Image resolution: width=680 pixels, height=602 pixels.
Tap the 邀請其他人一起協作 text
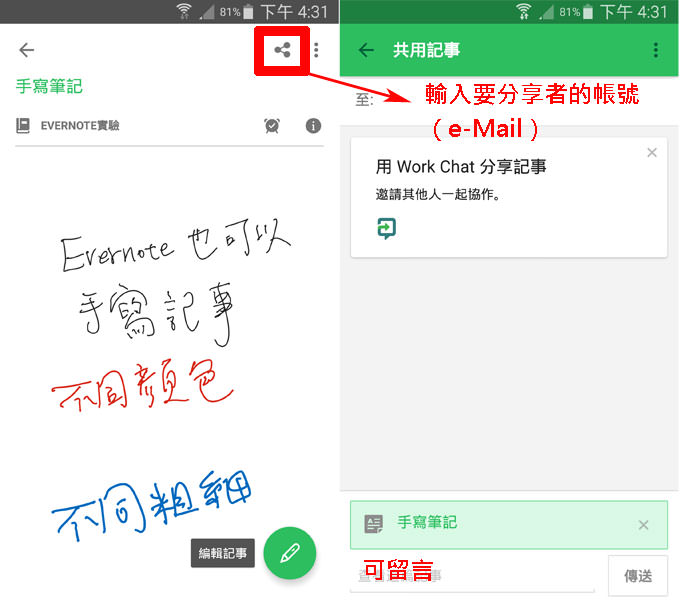coord(438,194)
